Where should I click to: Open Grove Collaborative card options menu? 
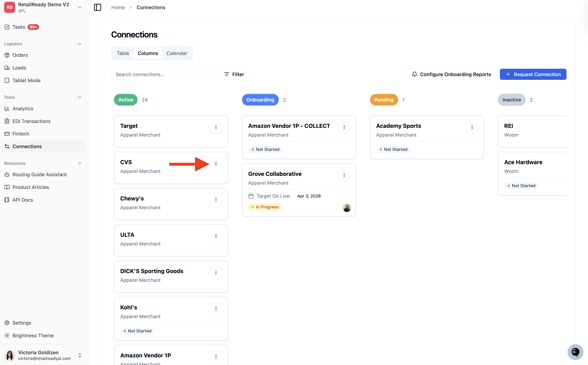[x=344, y=175]
